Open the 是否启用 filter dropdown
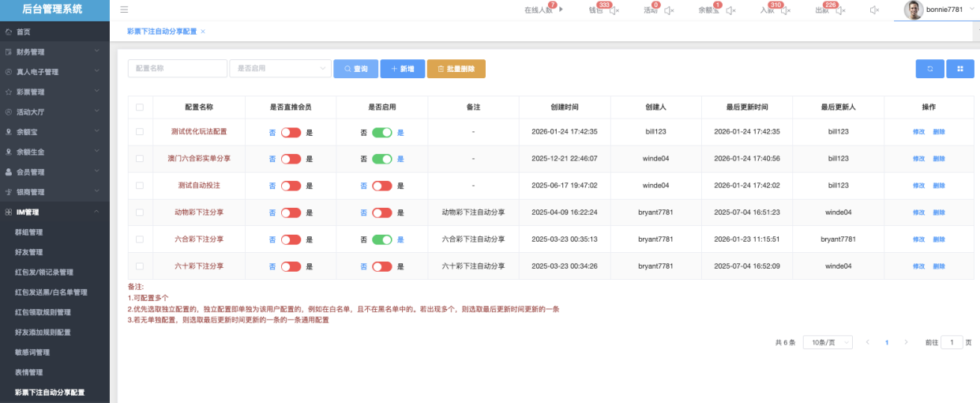Viewport: 980px width, 403px height. [x=280, y=69]
